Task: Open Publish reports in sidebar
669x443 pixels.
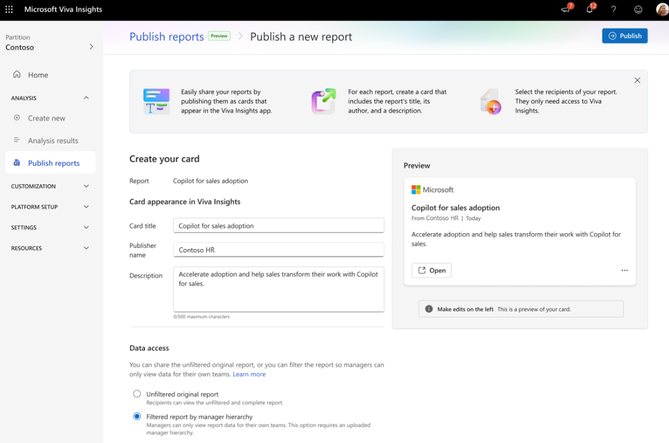Action: click(50, 163)
